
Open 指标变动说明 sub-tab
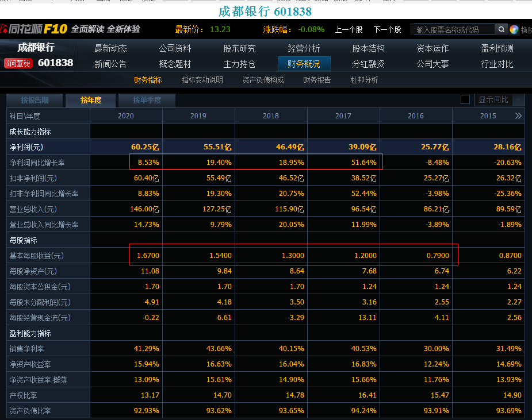[x=202, y=80]
